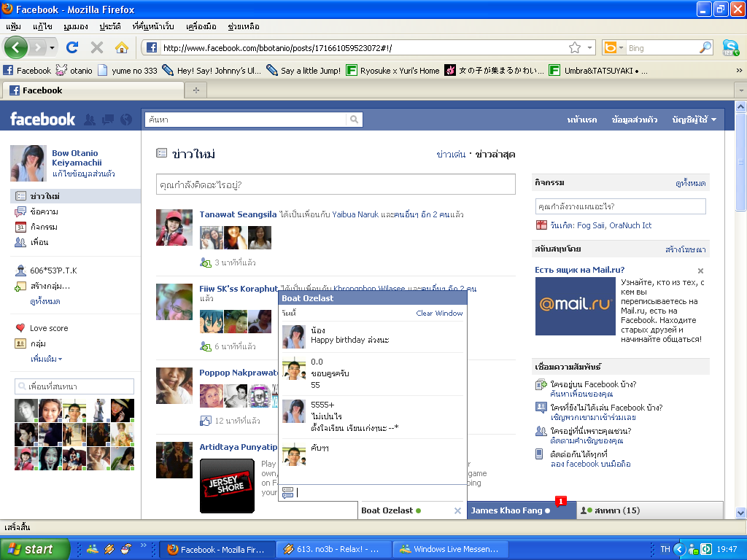The width and height of the screenshot is (747, 560).
Task: Bookmark the page with the star icon
Action: coord(575,47)
